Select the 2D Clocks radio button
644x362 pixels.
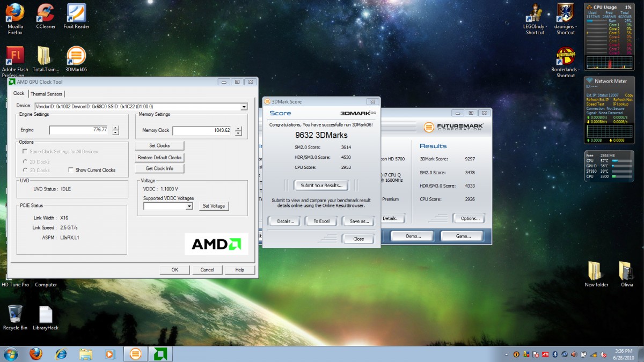pos(36,161)
